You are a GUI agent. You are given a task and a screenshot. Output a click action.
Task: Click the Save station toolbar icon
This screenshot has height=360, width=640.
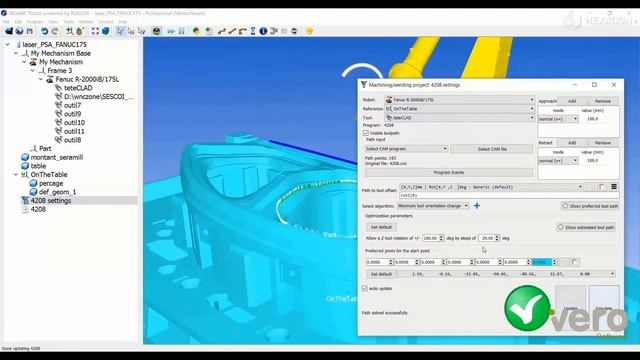pyautogui.click(x=30, y=31)
